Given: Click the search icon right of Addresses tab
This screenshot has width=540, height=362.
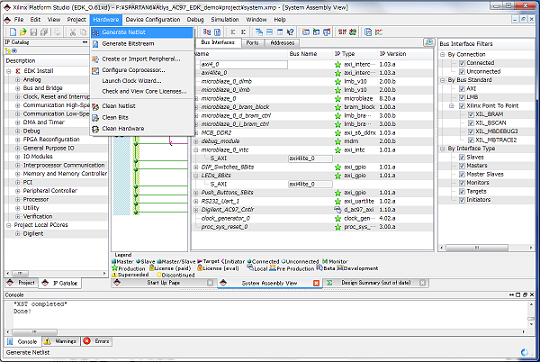Looking at the screenshot, I should point(429,42).
